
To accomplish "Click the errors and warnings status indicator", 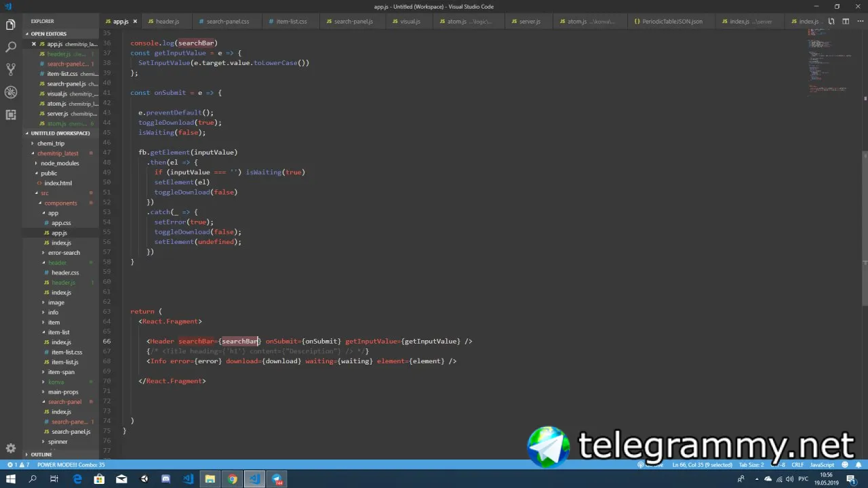I will click(18, 465).
